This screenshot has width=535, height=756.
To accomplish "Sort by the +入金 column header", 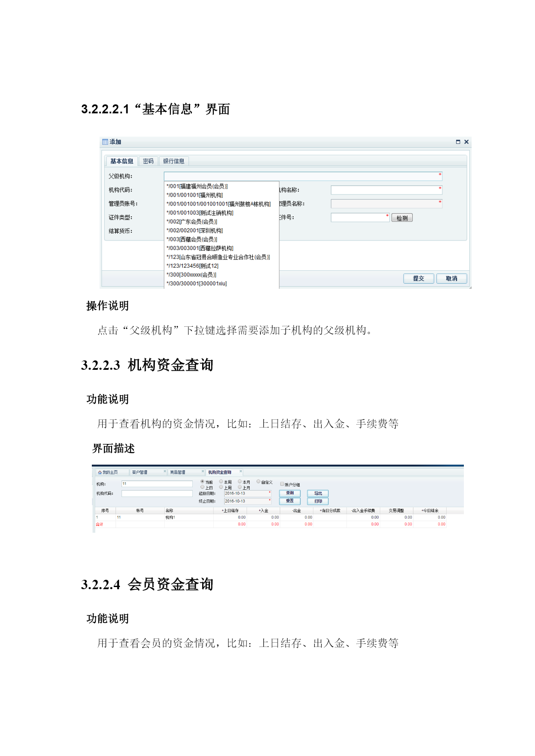I will [263, 511].
